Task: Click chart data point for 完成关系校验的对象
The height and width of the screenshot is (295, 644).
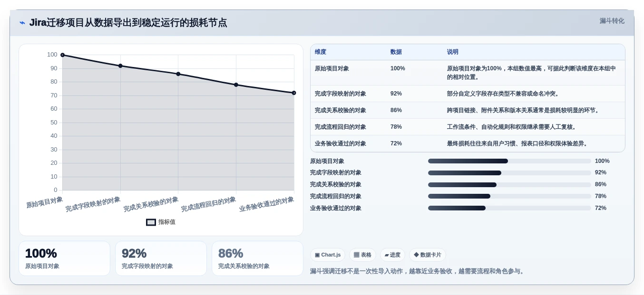Action: [x=178, y=74]
